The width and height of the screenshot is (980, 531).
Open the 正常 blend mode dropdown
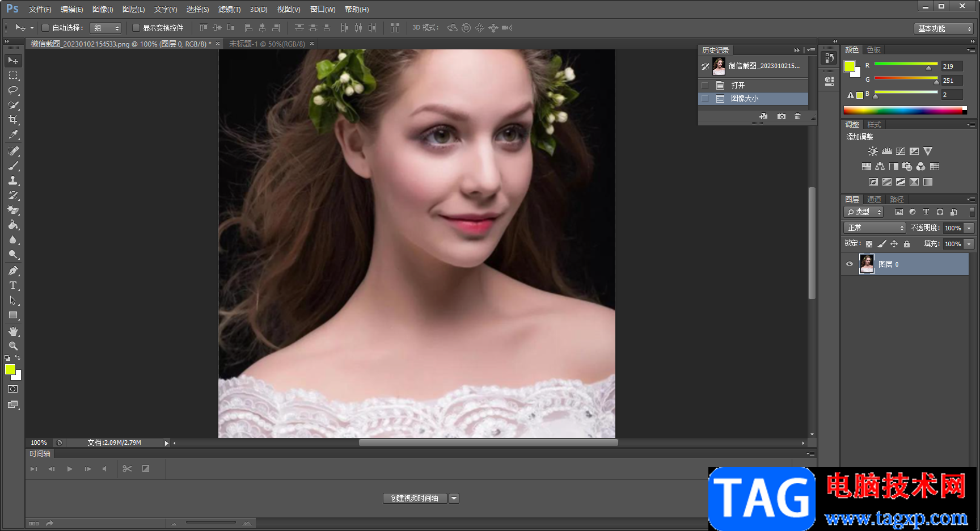point(875,227)
